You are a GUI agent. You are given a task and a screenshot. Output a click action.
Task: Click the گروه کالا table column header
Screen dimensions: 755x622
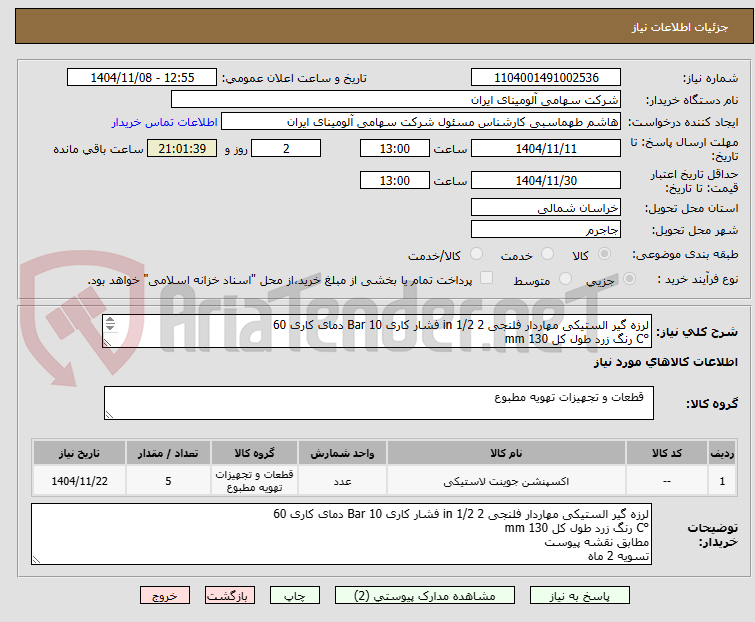point(254,453)
